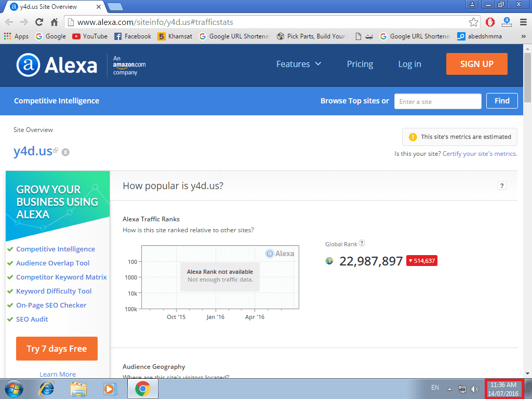This screenshot has width=532, height=399.
Task: Open the red Opera-style extension icon
Action: pyautogui.click(x=490, y=22)
